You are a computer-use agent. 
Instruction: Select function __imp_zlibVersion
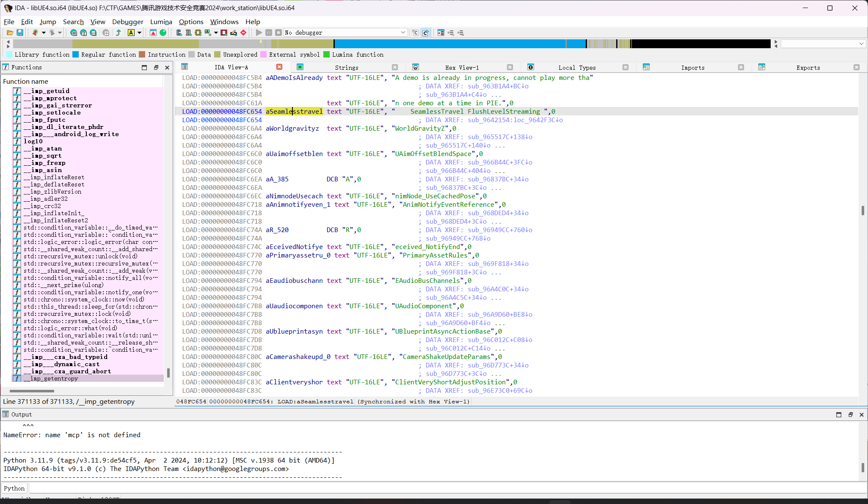52,192
